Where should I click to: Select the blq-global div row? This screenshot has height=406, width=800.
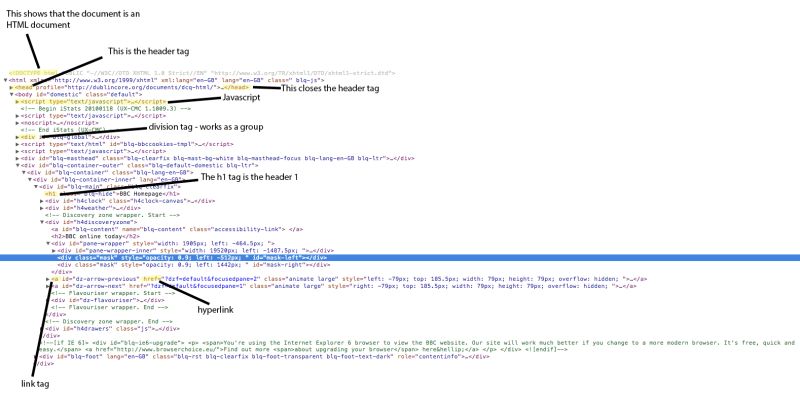70,137
